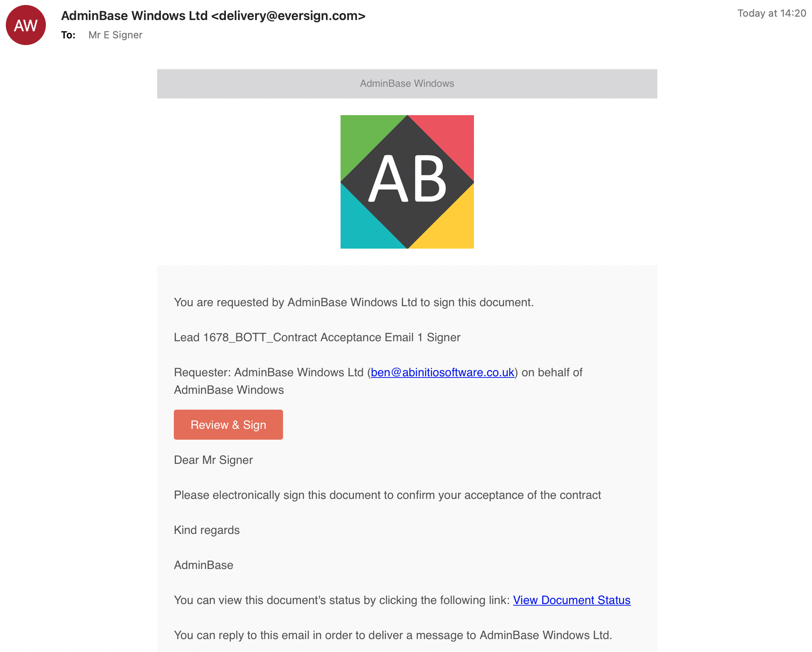812x652 pixels.
Task: Click the sender name AdminBase Windows Ltd
Action: tap(134, 15)
